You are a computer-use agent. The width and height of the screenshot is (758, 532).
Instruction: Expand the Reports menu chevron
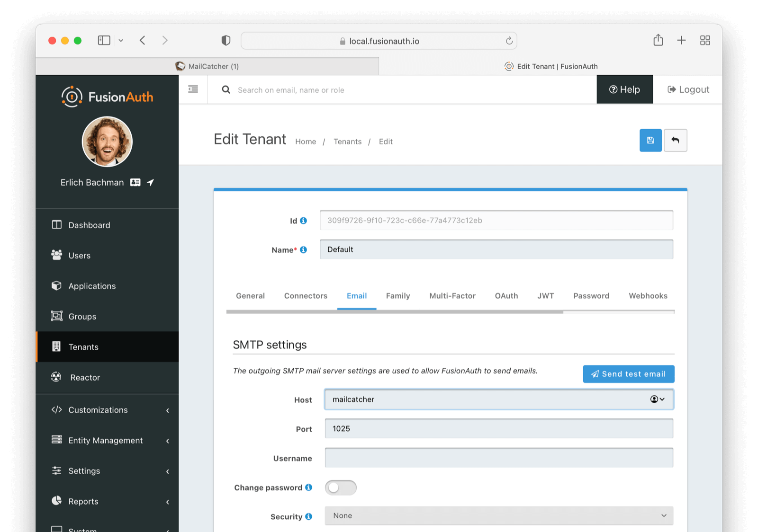click(x=167, y=502)
